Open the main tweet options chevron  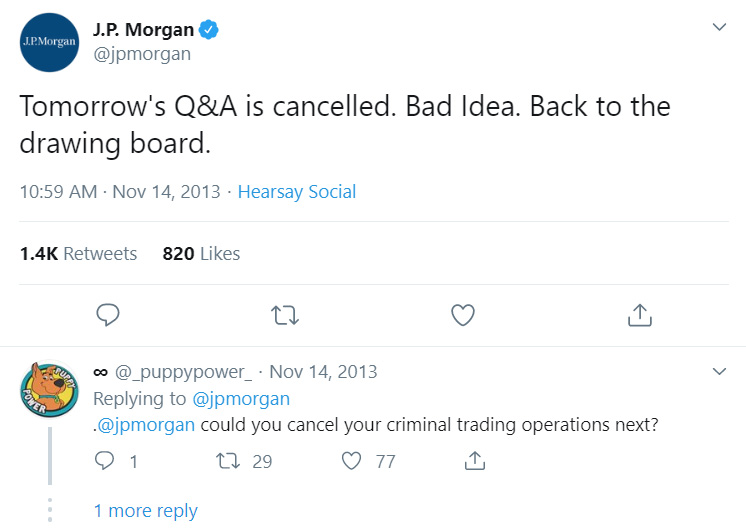[719, 27]
